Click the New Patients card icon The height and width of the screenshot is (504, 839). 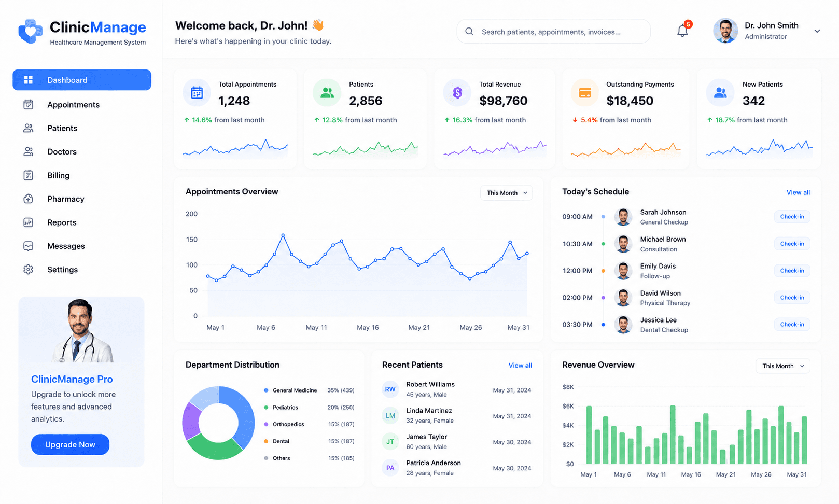click(720, 93)
